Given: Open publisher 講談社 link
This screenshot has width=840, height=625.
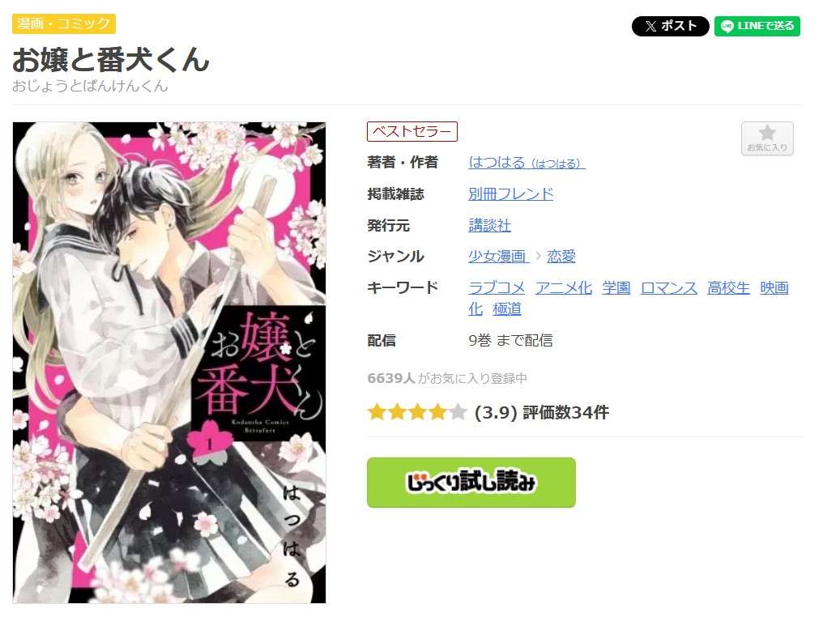Looking at the screenshot, I should pos(489,226).
